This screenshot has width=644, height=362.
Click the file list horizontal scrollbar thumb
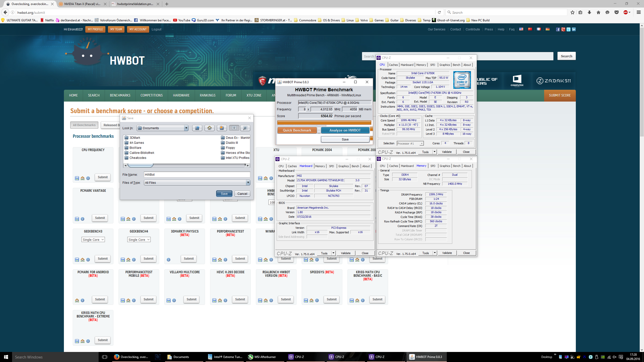(140, 165)
